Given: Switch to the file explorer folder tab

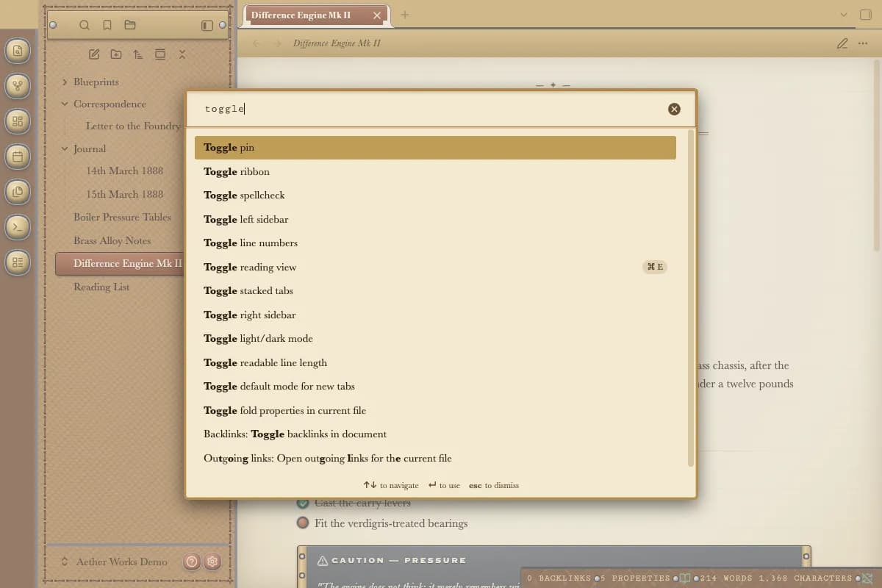Looking at the screenshot, I should pyautogui.click(x=130, y=25).
